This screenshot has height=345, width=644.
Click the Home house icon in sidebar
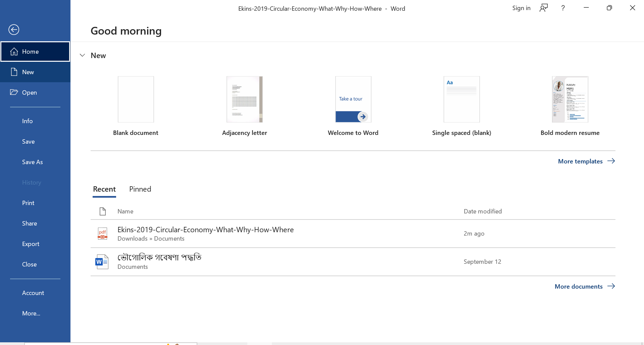pyautogui.click(x=14, y=52)
